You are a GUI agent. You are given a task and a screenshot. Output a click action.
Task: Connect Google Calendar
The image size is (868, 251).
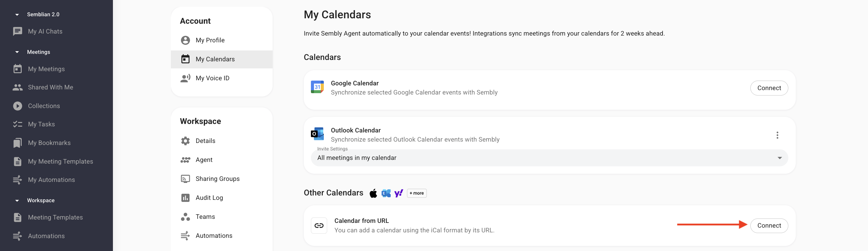coord(769,88)
